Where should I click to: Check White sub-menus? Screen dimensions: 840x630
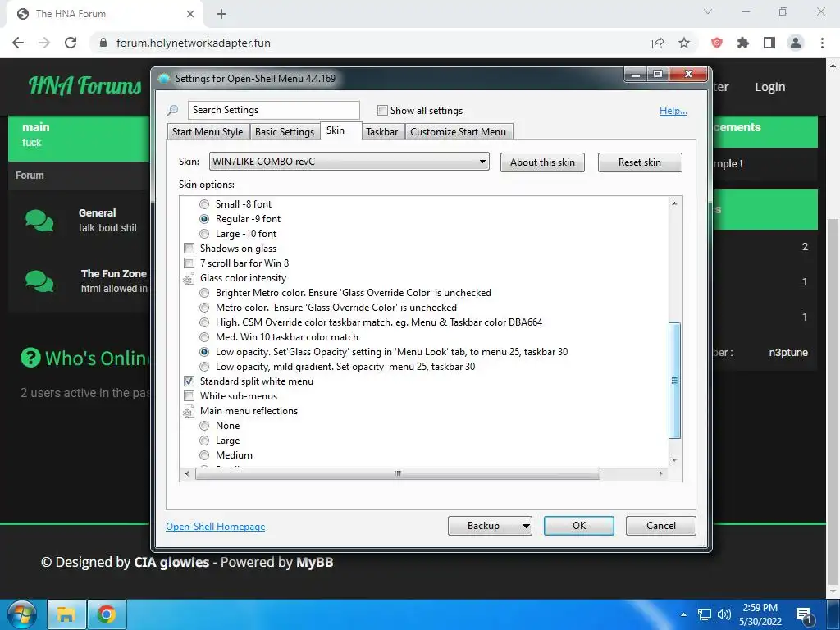click(x=189, y=396)
